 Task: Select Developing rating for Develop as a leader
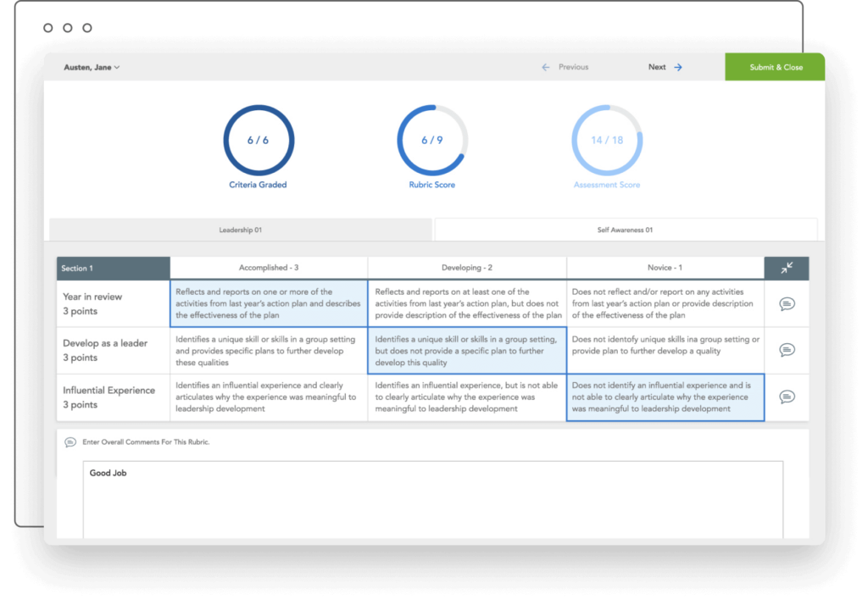[x=467, y=350]
